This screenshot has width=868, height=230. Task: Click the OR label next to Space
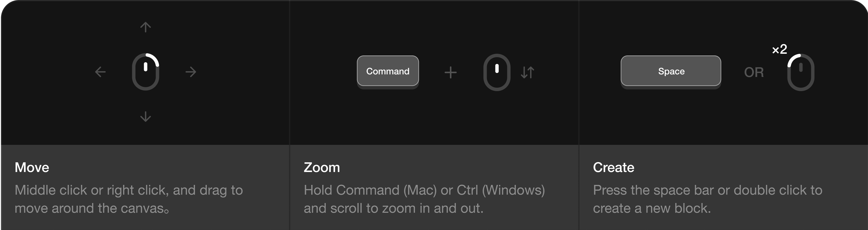click(x=754, y=72)
